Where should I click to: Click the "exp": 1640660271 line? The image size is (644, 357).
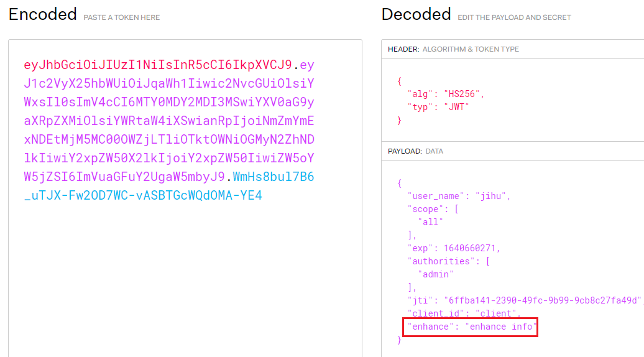click(454, 248)
